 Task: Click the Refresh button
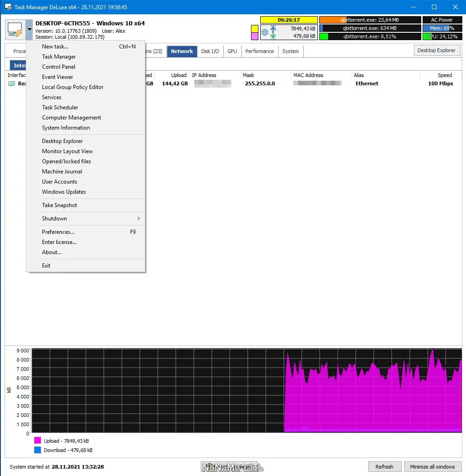click(x=385, y=467)
